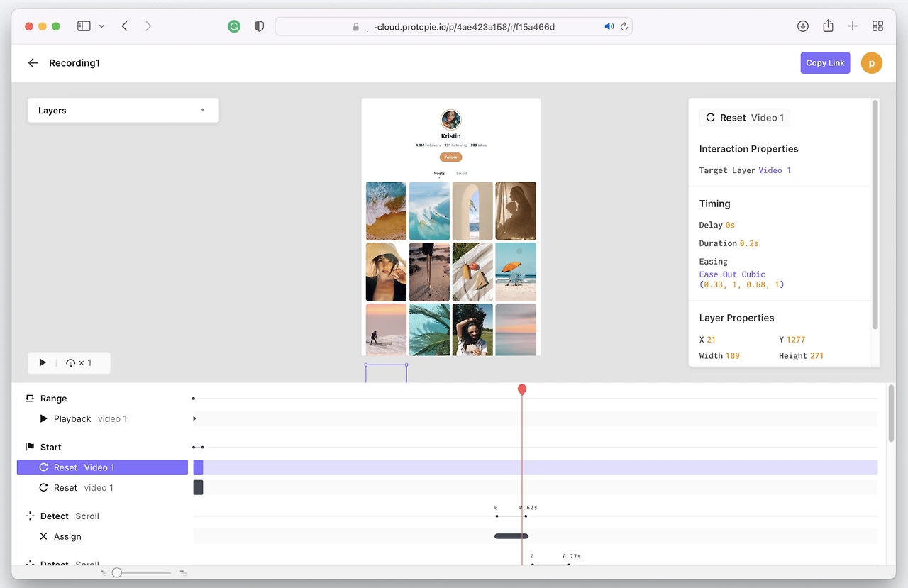This screenshot has height=588, width=908.
Task: Click the properties panel scrollbar
Action: coord(875,214)
